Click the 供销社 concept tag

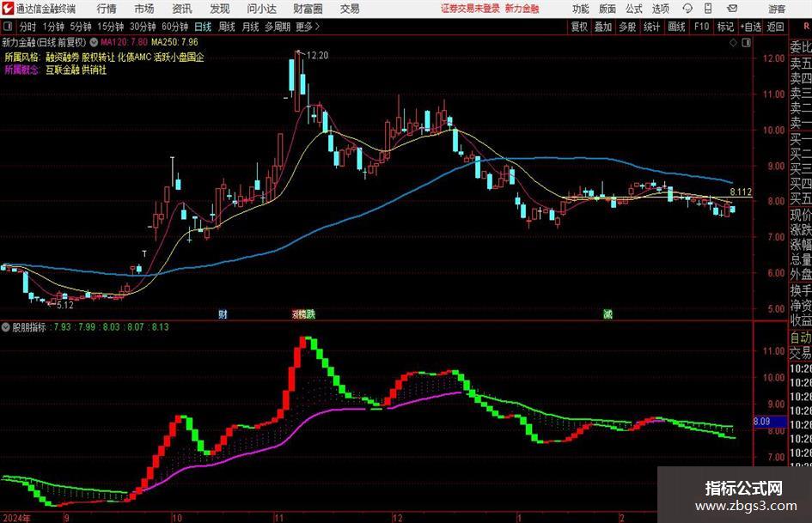point(95,70)
